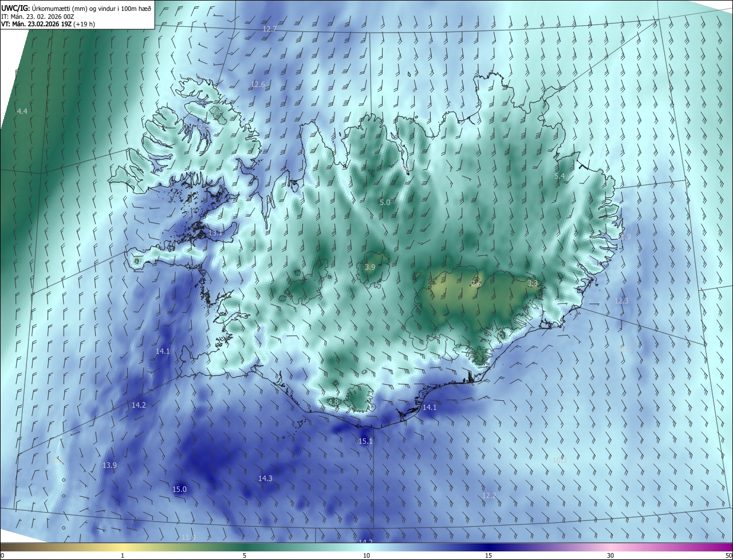Click the 5 tick label on the colour scale

(245, 556)
